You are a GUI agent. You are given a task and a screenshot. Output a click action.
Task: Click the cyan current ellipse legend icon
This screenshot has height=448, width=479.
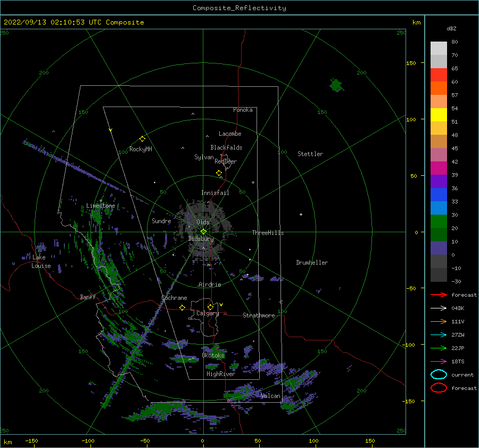[439, 374]
